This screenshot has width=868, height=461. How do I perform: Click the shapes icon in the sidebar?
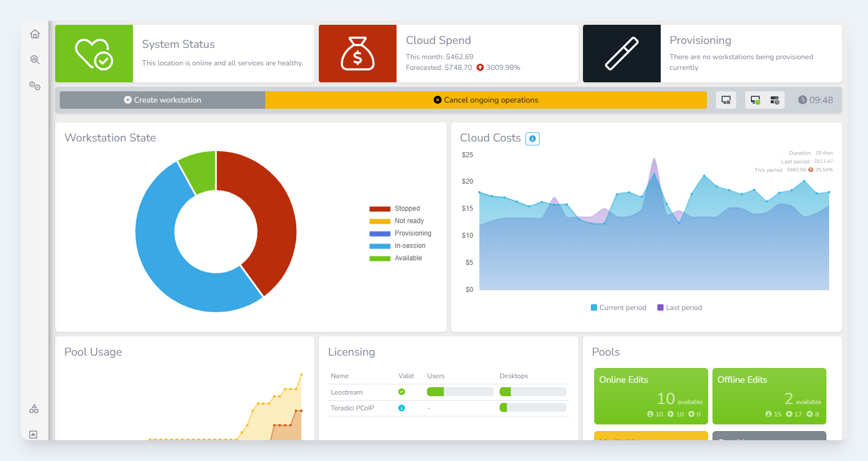tap(34, 409)
